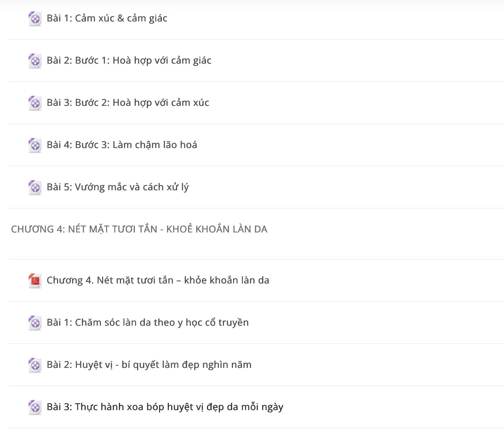Image resolution: width=504 pixels, height=429 pixels.
Task: Click video icon beside Bài 2: Bước 1
Action: pyautogui.click(x=35, y=61)
